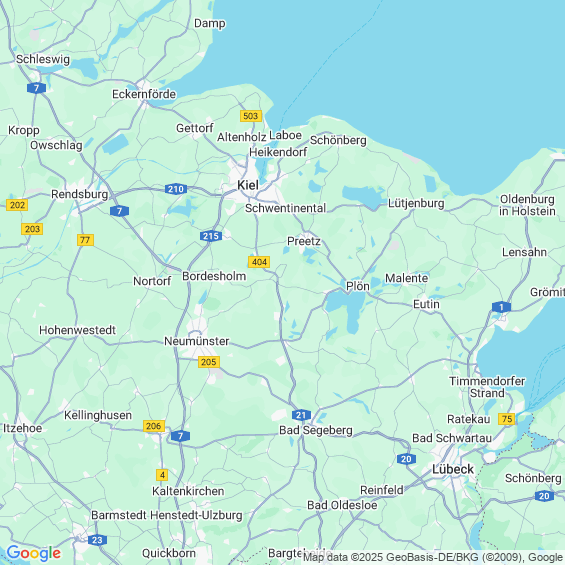The height and width of the screenshot is (565, 565).
Task: Click the Rendsburg town label
Action: coord(80,194)
